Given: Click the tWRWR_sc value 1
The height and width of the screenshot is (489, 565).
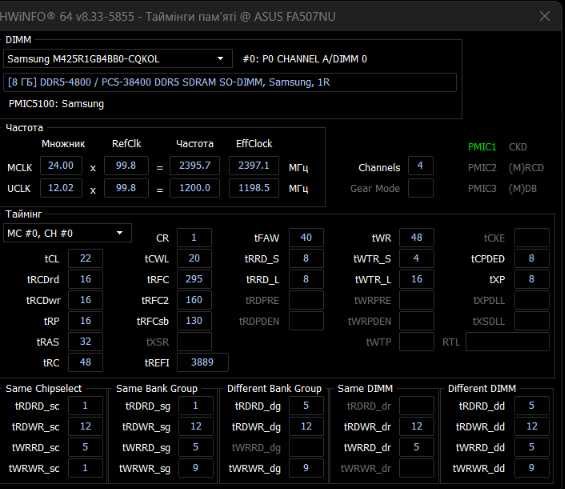Looking at the screenshot, I should click(85, 468).
